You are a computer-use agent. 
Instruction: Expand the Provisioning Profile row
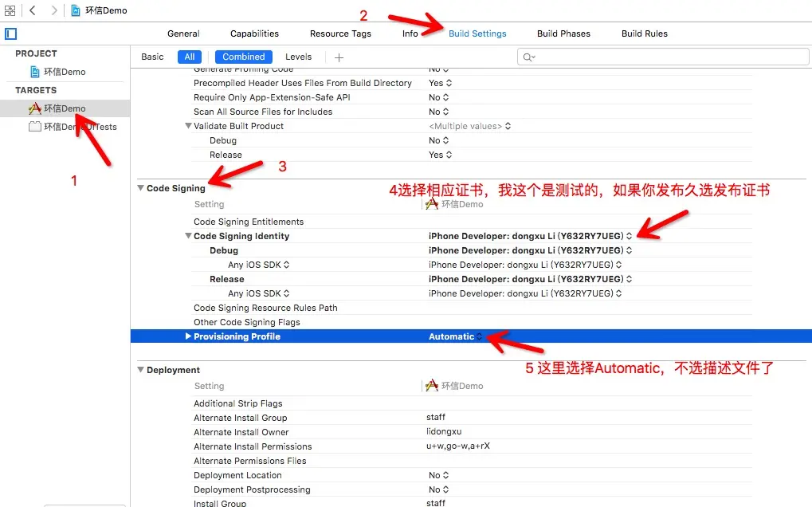tap(189, 336)
